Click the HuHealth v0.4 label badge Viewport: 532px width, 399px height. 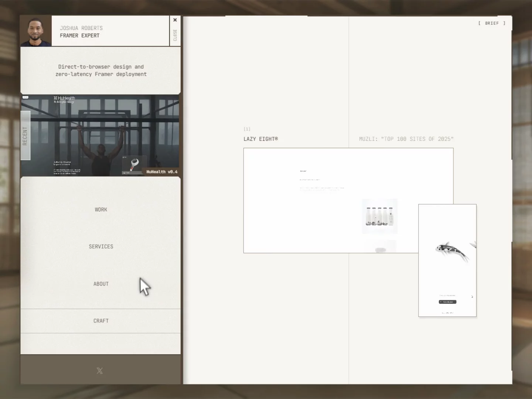pyautogui.click(x=161, y=172)
